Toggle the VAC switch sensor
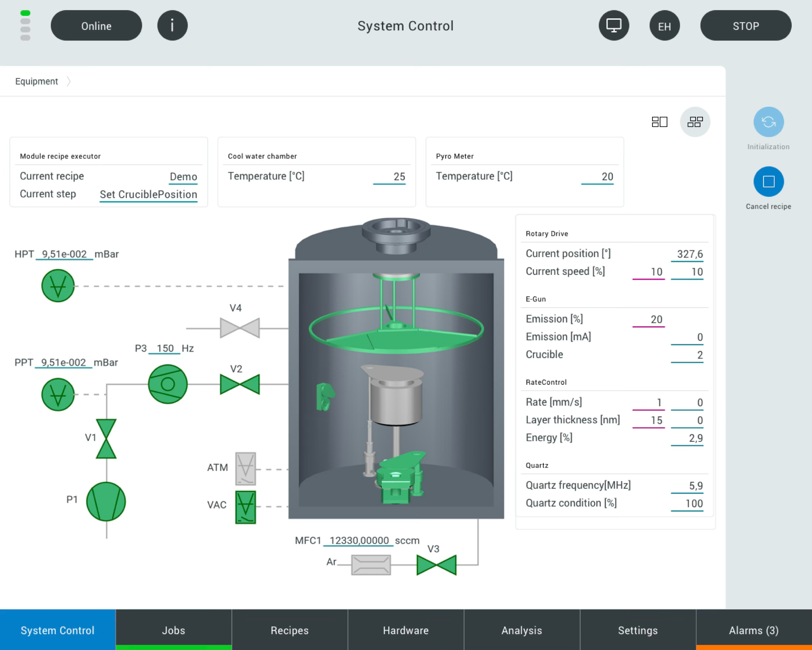The height and width of the screenshot is (650, 812). point(245,507)
